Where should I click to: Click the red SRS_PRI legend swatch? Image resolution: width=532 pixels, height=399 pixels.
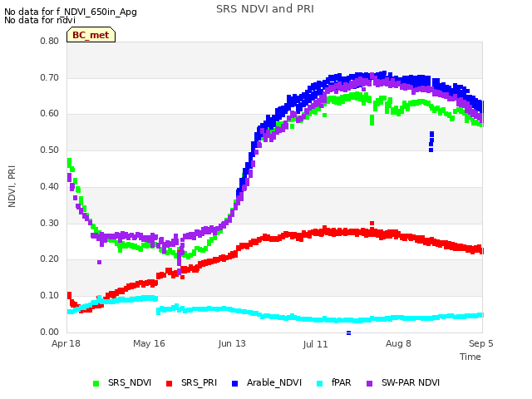[x=169, y=383]
